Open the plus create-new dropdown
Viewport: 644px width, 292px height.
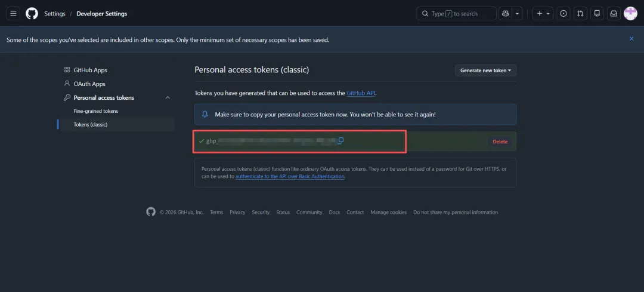pos(543,14)
